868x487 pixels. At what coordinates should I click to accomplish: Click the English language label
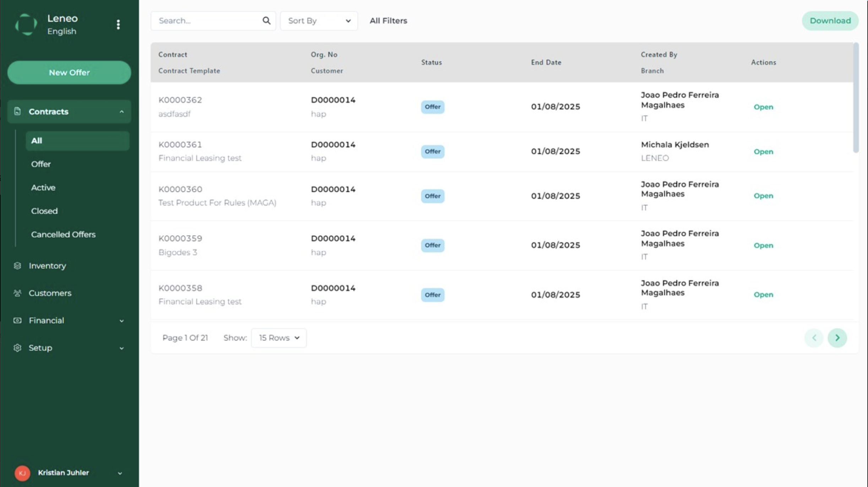click(62, 31)
